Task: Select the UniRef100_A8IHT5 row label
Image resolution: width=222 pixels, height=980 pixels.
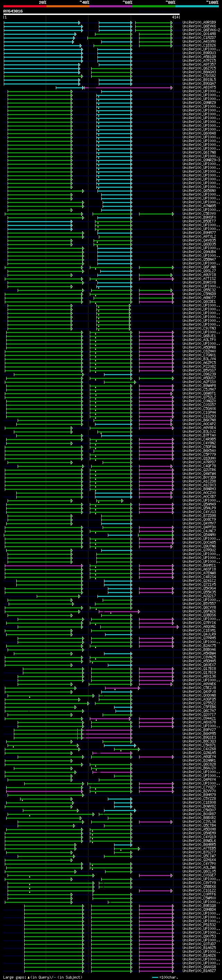Action: (x=199, y=88)
